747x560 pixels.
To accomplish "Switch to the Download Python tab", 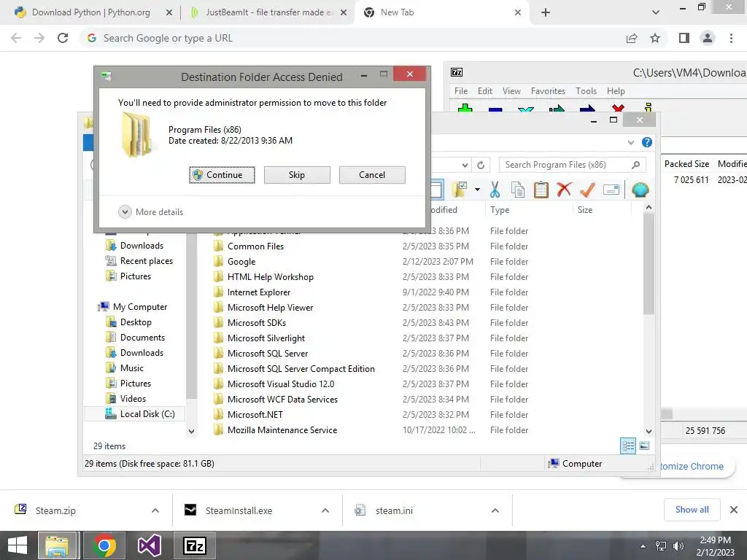I will click(x=90, y=12).
